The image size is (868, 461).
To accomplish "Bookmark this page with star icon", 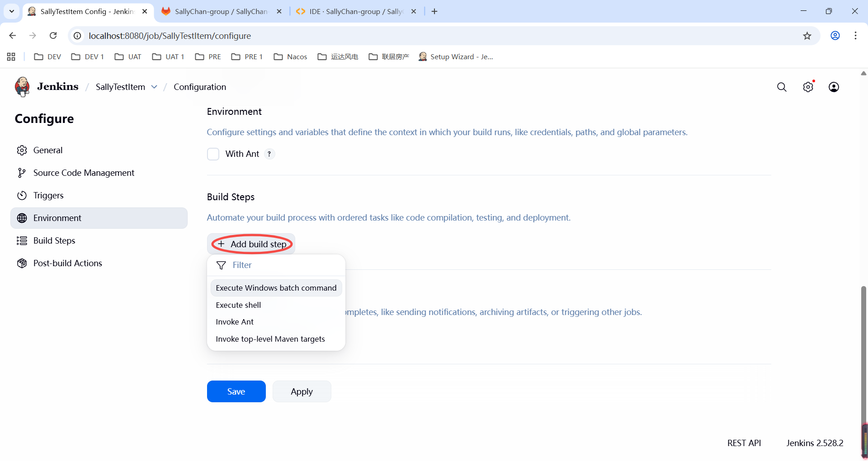I will (807, 36).
